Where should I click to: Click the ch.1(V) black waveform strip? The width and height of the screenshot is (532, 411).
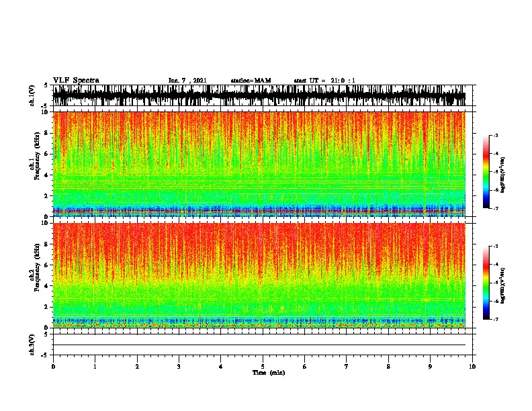pos(259,95)
